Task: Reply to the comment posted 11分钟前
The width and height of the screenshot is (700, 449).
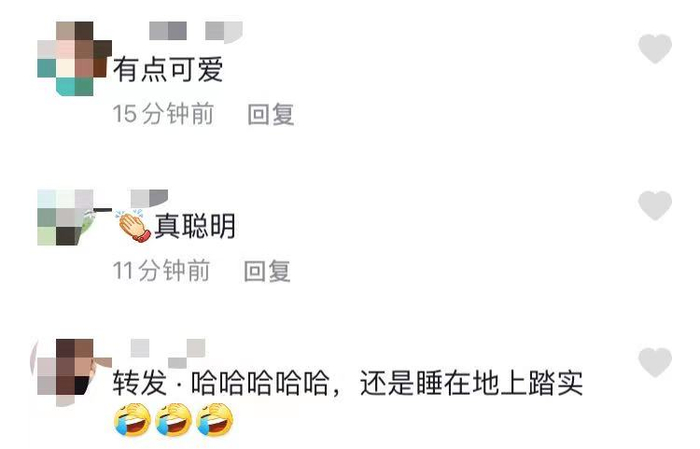Action: (x=267, y=271)
